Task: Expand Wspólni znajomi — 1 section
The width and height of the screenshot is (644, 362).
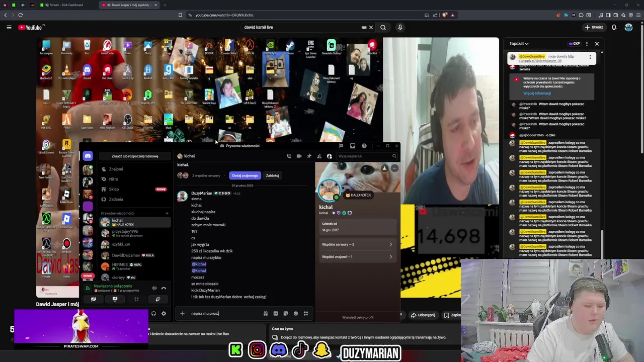Action: (357, 257)
